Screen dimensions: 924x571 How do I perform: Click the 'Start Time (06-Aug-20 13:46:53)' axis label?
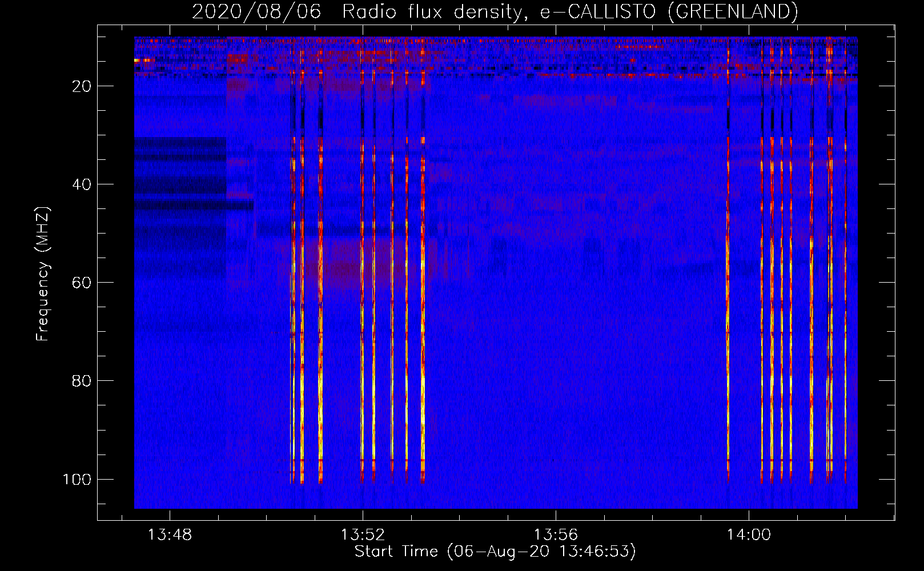click(495, 552)
